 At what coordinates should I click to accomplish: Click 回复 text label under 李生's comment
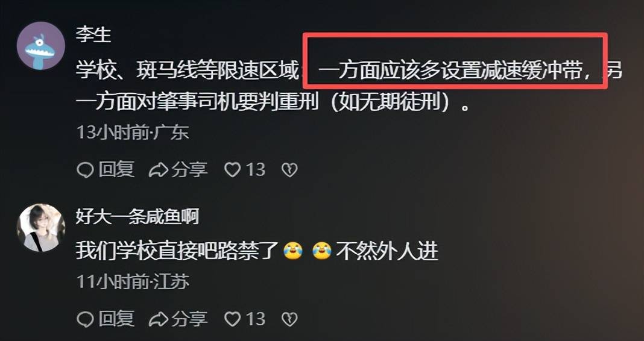116,170
